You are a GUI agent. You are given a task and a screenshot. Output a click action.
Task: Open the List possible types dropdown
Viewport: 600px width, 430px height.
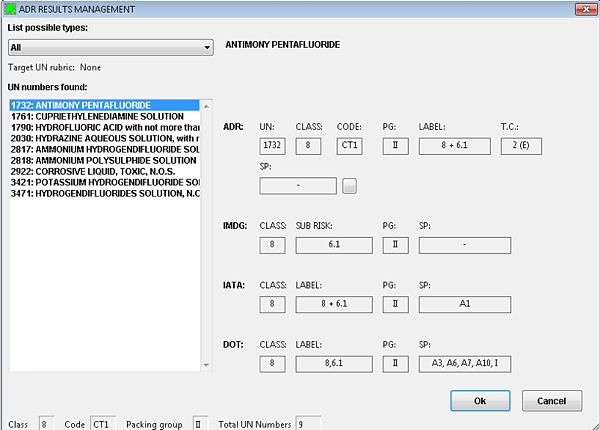(x=111, y=47)
